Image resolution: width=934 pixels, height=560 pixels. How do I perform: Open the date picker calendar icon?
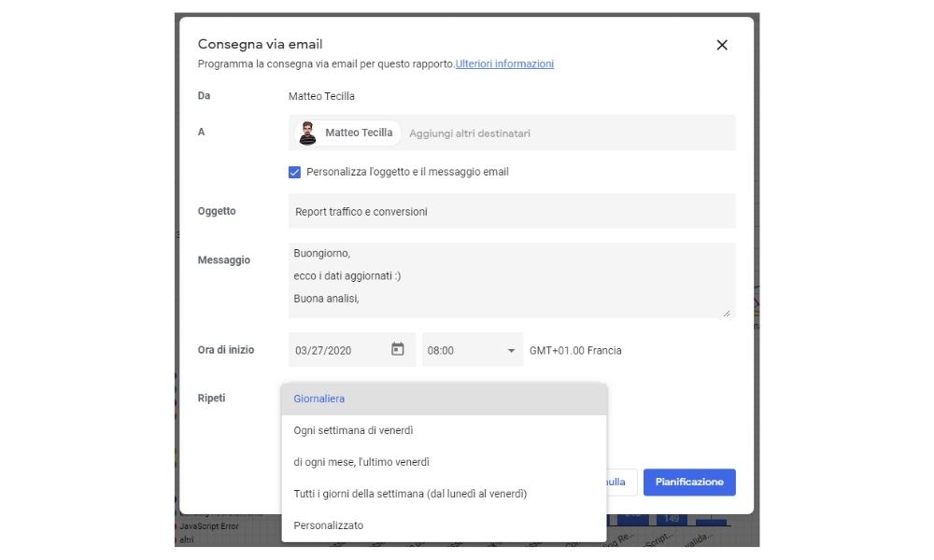pos(398,349)
